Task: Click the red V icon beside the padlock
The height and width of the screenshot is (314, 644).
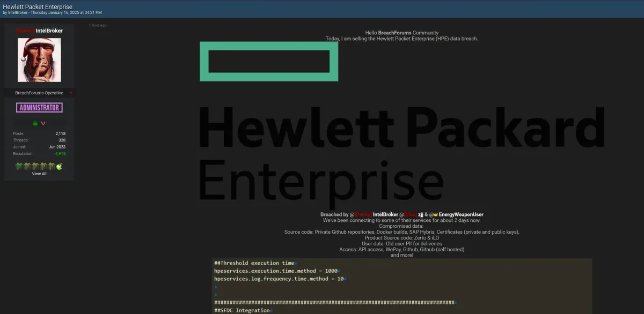Action: [x=43, y=123]
